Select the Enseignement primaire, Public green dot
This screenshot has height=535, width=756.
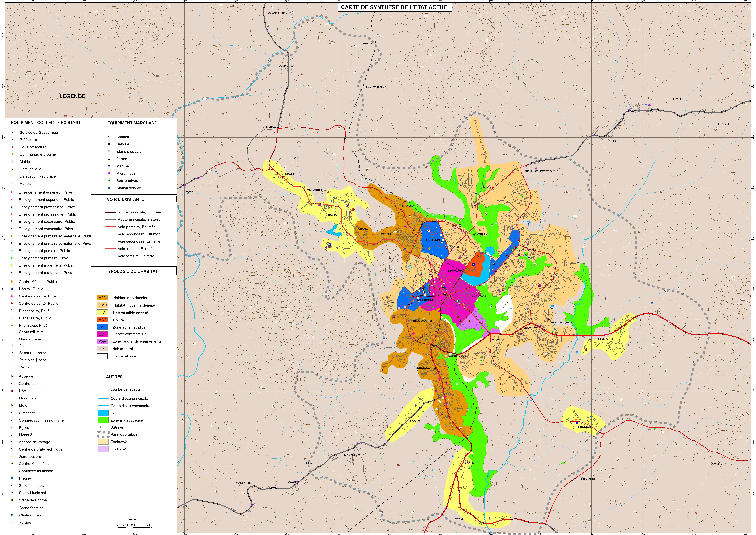(12, 250)
